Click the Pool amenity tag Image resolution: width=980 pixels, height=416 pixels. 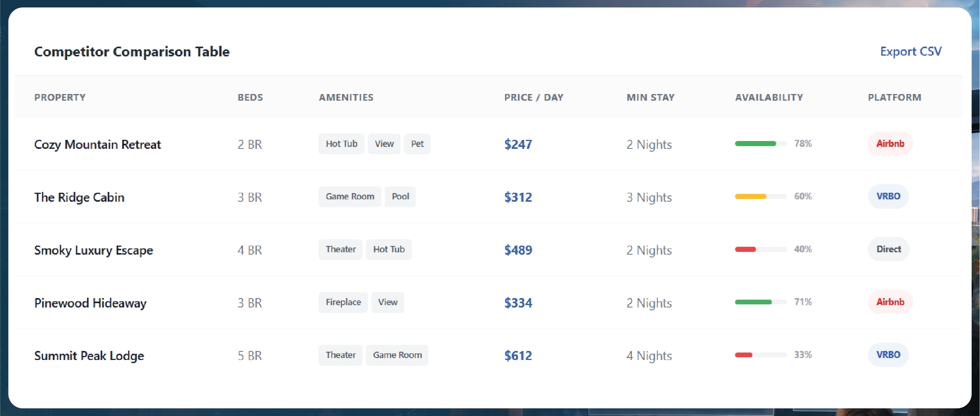click(x=400, y=197)
